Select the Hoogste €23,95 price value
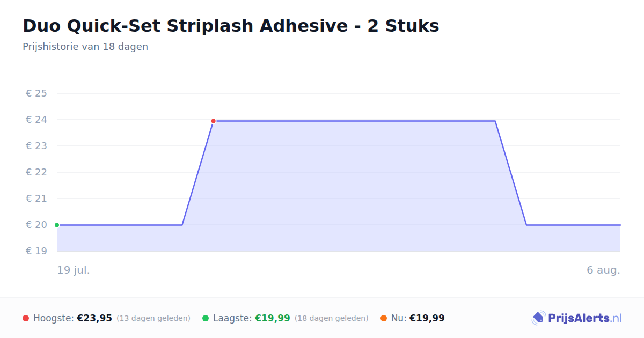 (x=94, y=318)
